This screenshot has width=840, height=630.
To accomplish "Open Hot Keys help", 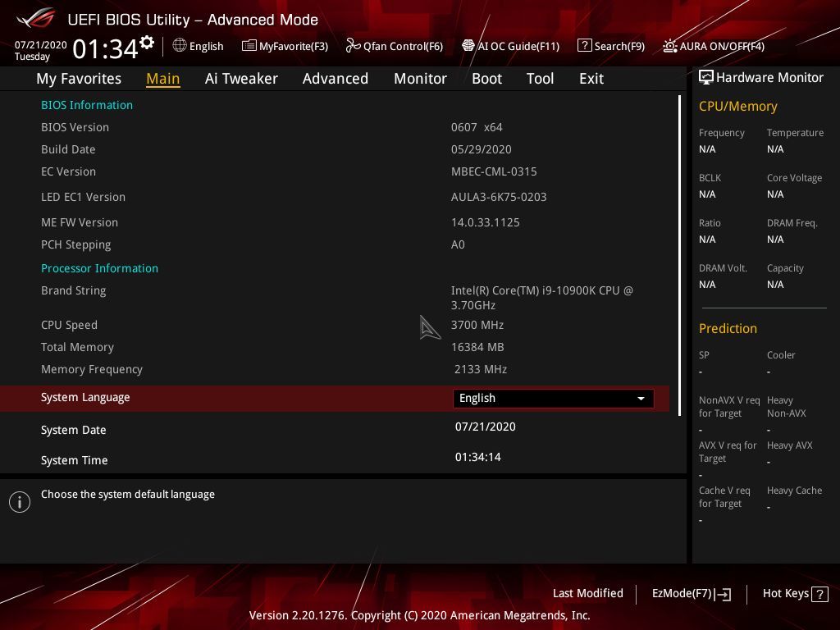I will (795, 594).
